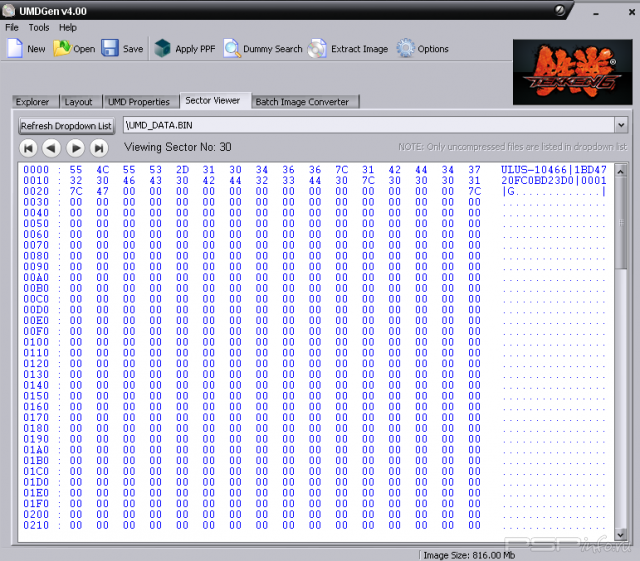The height and width of the screenshot is (561, 640).
Task: Go to the previous sector
Action: (51, 148)
